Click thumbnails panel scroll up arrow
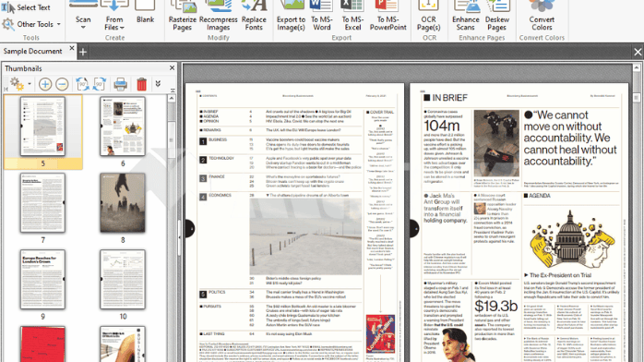This screenshot has width=644, height=362. tap(172, 98)
